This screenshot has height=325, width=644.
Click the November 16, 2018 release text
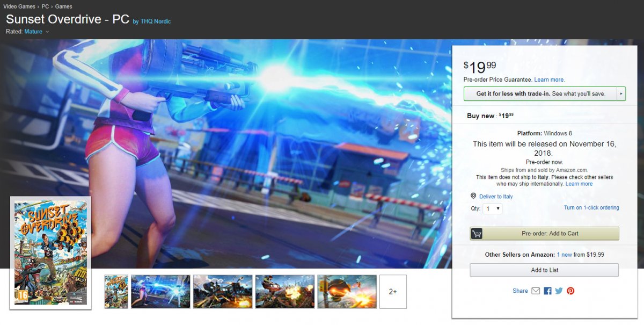pos(544,149)
